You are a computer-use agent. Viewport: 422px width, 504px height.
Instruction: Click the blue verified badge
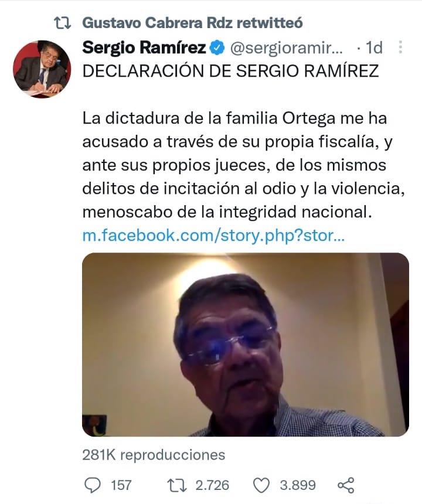coord(217,48)
